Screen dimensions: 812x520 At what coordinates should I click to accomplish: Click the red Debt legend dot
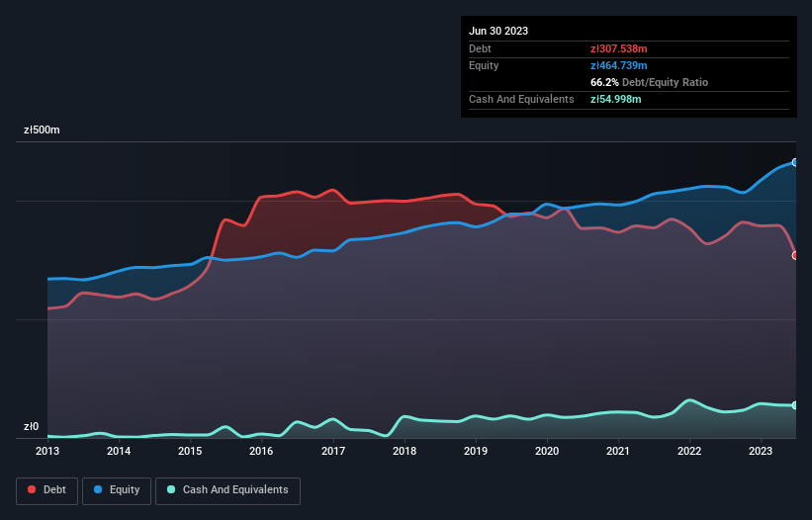click(32, 489)
